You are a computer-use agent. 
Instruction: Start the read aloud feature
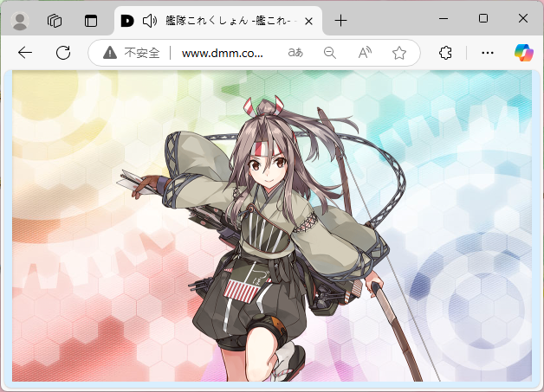365,53
